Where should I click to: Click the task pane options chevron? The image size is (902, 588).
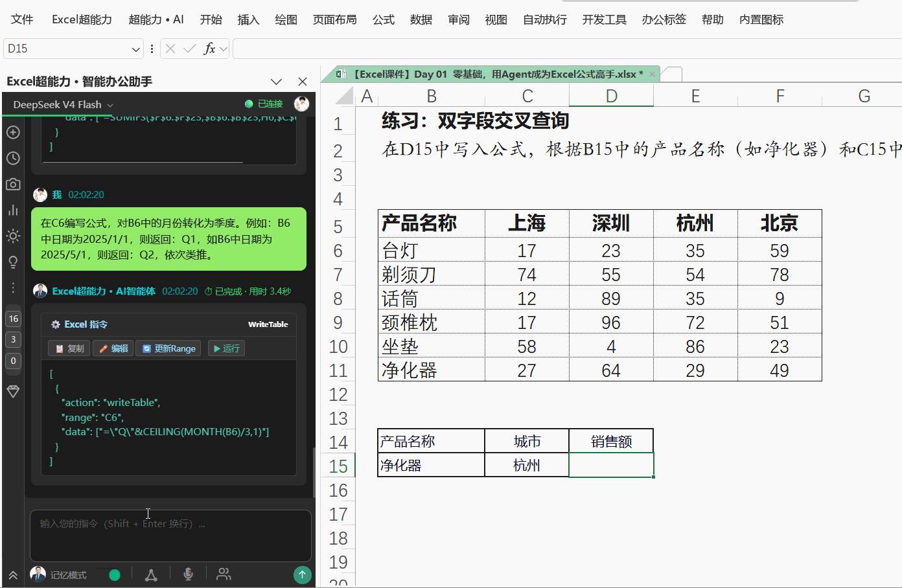[277, 82]
